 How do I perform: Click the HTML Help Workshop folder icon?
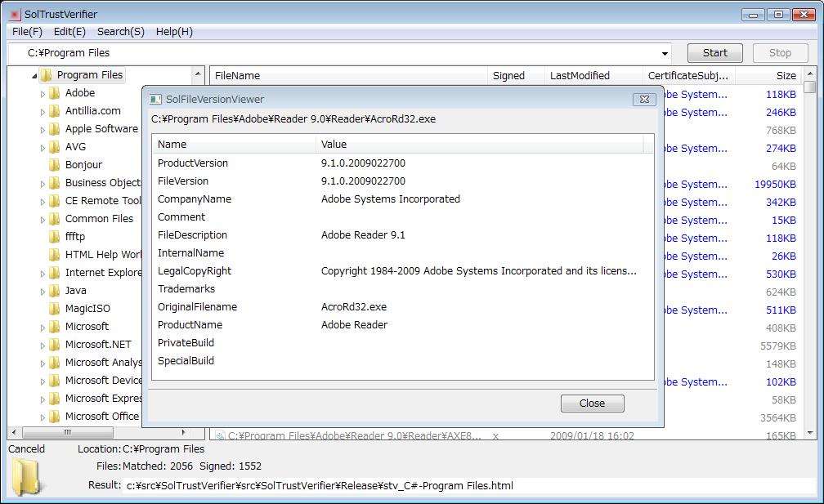[55, 255]
